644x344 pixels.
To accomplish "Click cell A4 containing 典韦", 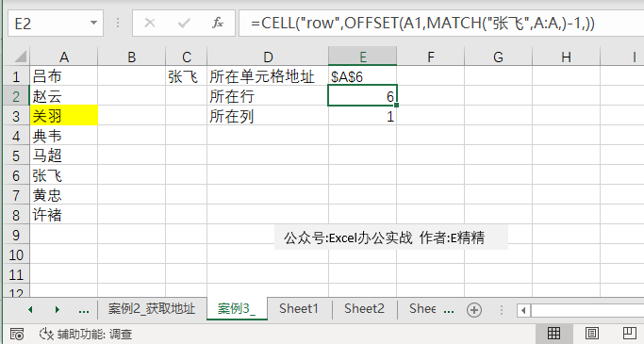I will [64, 136].
